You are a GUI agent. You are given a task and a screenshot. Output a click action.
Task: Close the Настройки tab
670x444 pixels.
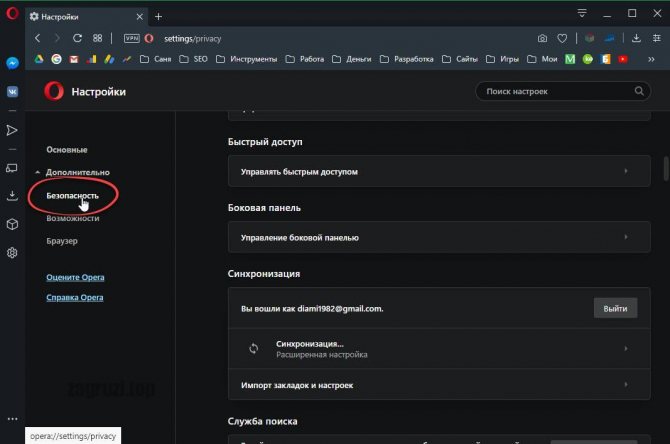point(140,17)
